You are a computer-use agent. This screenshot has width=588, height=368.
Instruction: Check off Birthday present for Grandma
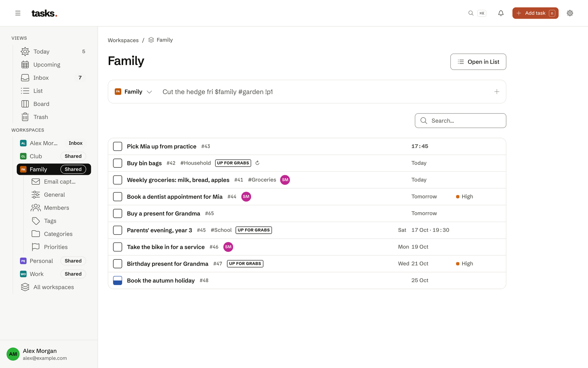point(118,264)
